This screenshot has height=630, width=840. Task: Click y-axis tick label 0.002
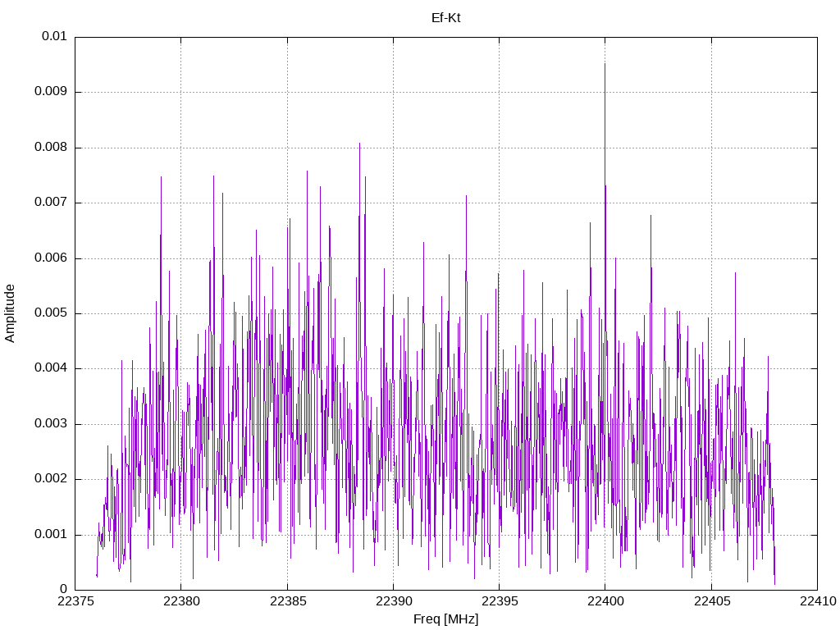51,479
